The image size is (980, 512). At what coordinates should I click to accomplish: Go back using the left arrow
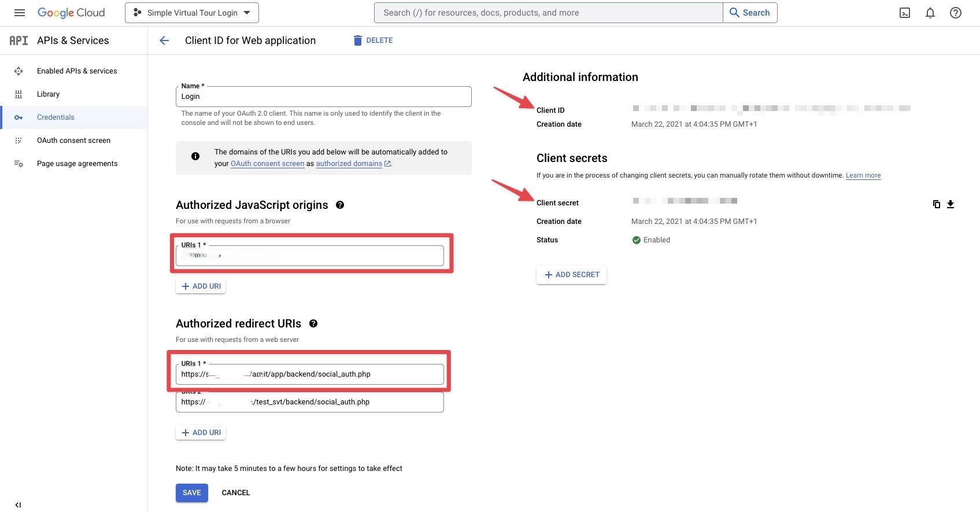point(164,40)
